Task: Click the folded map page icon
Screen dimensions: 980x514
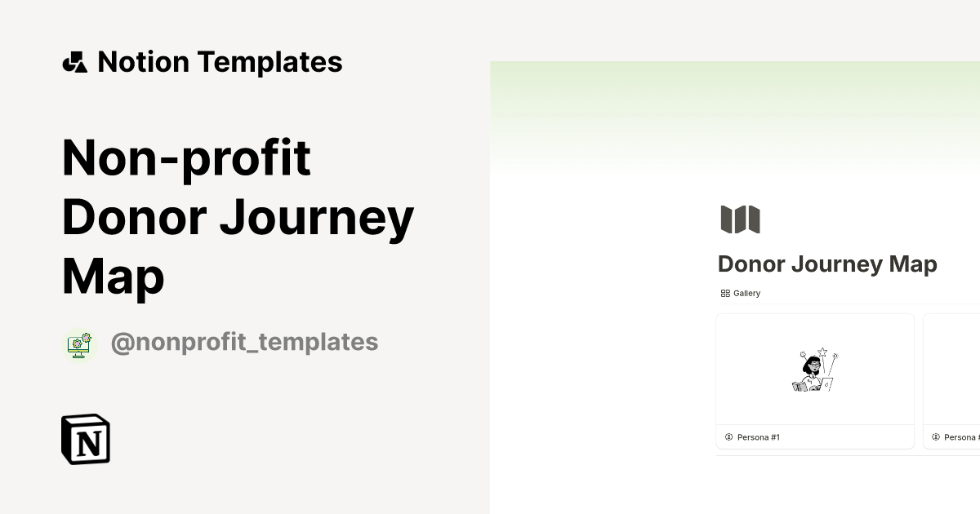Action: point(740,219)
